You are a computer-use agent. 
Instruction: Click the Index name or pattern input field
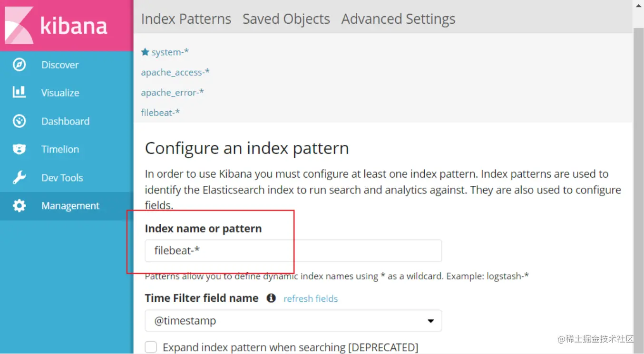click(293, 250)
